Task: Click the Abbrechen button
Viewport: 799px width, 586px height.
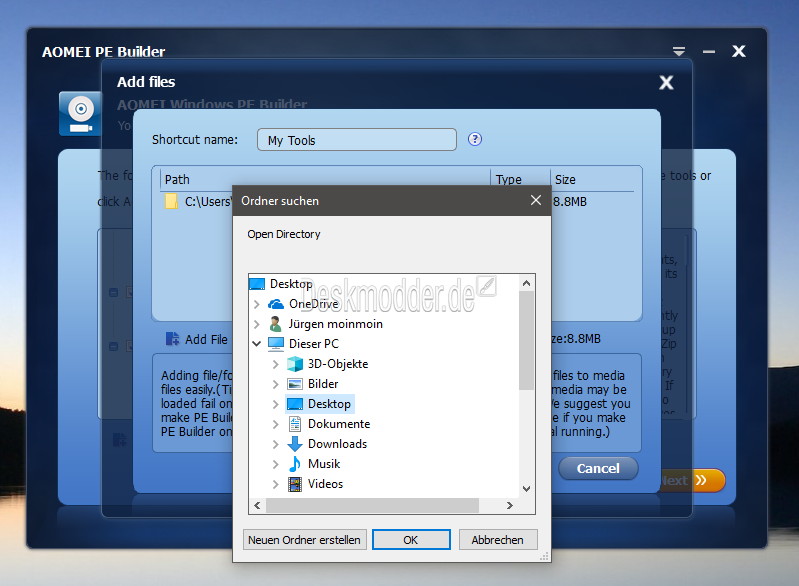Action: (498, 540)
